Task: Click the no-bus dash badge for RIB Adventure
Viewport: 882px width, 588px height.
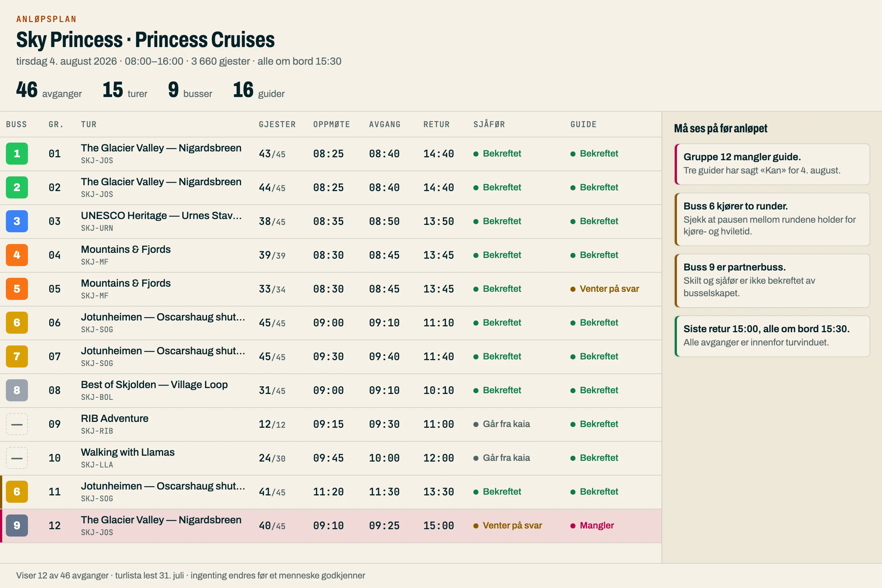Action: point(17,424)
